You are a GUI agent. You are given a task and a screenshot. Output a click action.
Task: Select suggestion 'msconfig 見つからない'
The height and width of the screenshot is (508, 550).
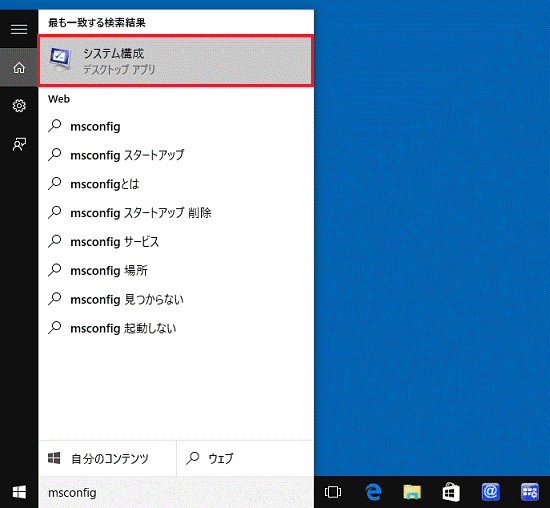176,300
